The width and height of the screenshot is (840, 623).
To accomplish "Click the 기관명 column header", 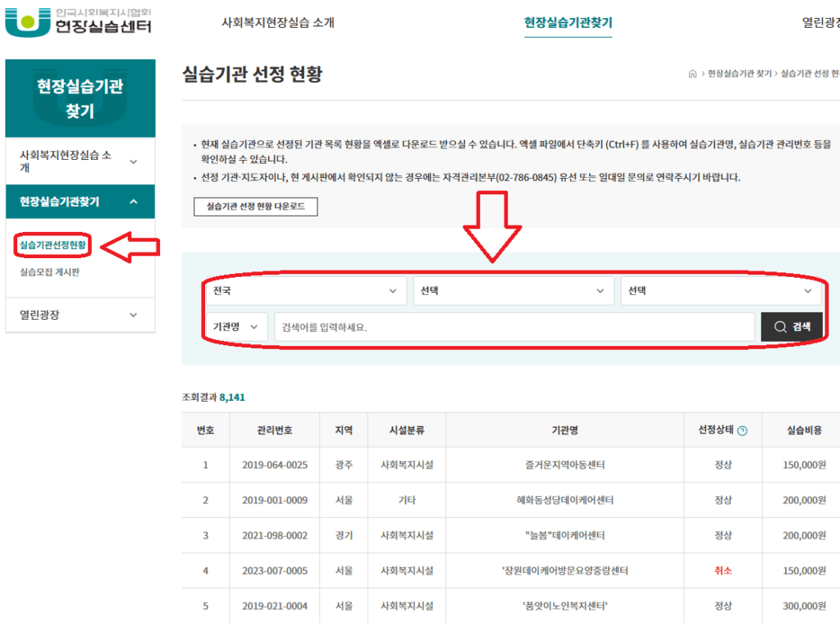I will [x=564, y=430].
